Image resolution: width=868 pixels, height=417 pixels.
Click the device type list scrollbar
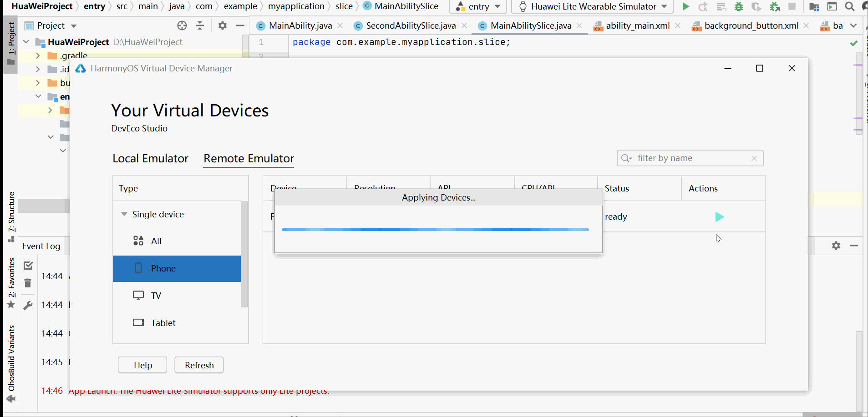click(244, 254)
